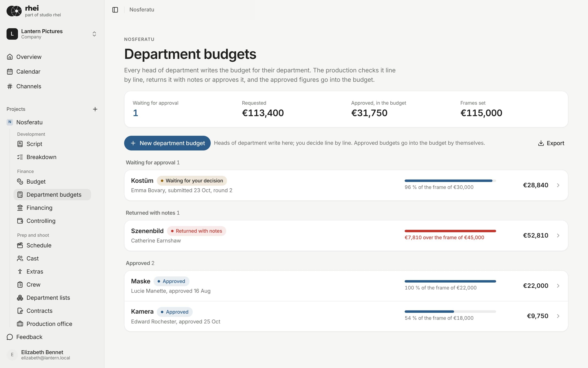The height and width of the screenshot is (368, 588).
Task: Open the Szenenbild budget row chevron
Action: pos(558,235)
